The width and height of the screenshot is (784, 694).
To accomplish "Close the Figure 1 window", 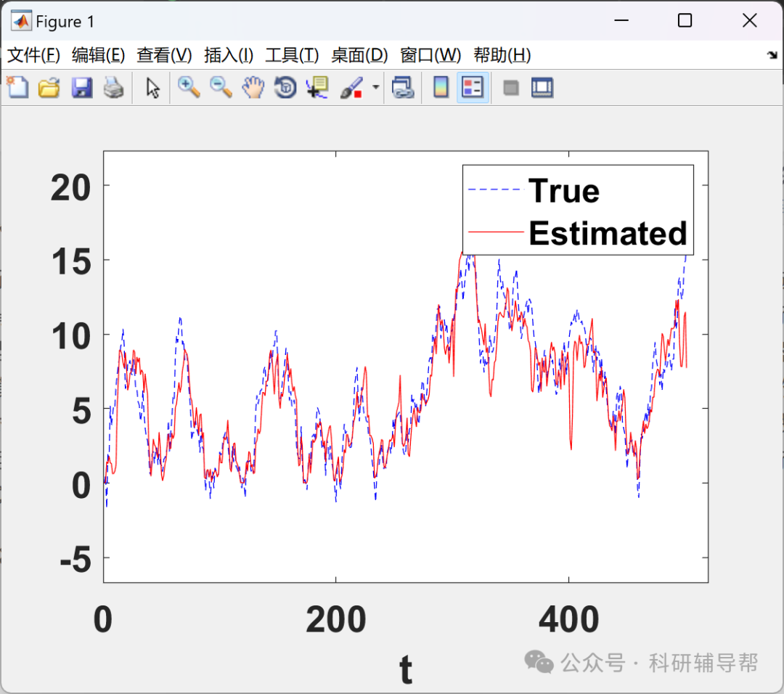I will click(x=749, y=20).
